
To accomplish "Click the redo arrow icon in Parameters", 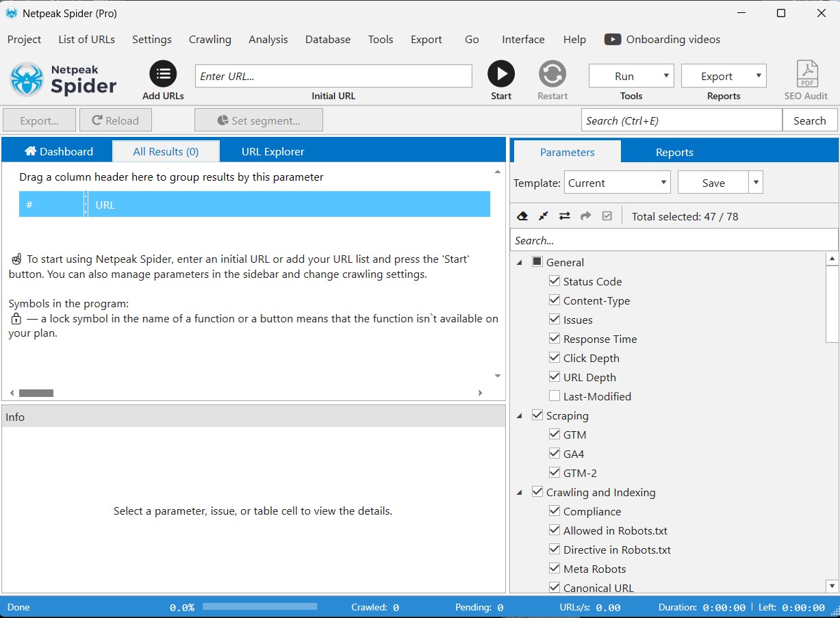I will coord(586,216).
